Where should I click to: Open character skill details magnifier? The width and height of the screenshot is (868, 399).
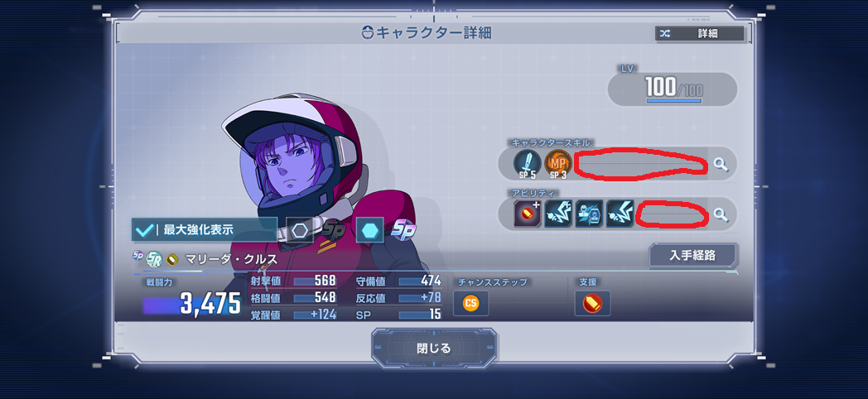720,164
